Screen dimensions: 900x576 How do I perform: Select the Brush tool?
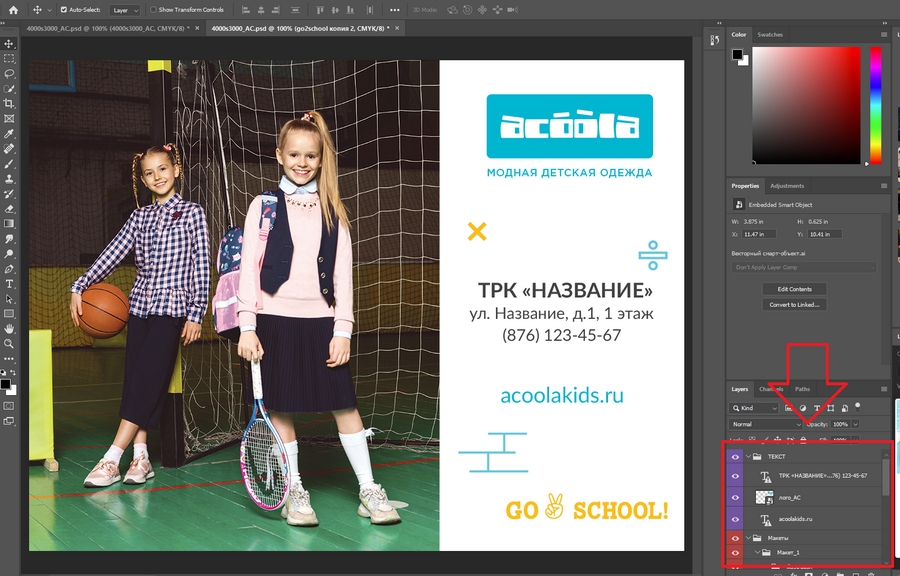[x=9, y=164]
